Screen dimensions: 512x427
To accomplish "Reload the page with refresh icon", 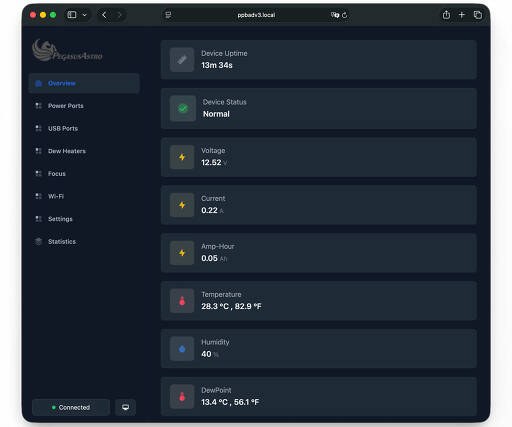I will (x=345, y=15).
